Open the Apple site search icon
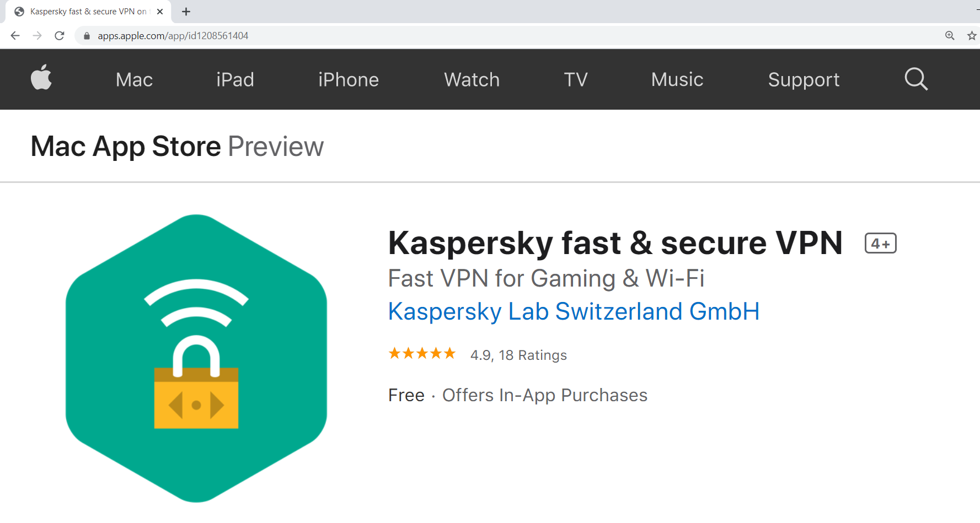The height and width of the screenshot is (523, 980). point(916,79)
